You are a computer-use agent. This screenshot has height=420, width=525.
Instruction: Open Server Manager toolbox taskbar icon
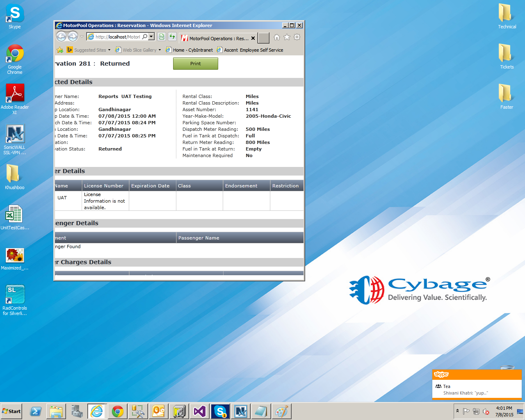pos(77,411)
